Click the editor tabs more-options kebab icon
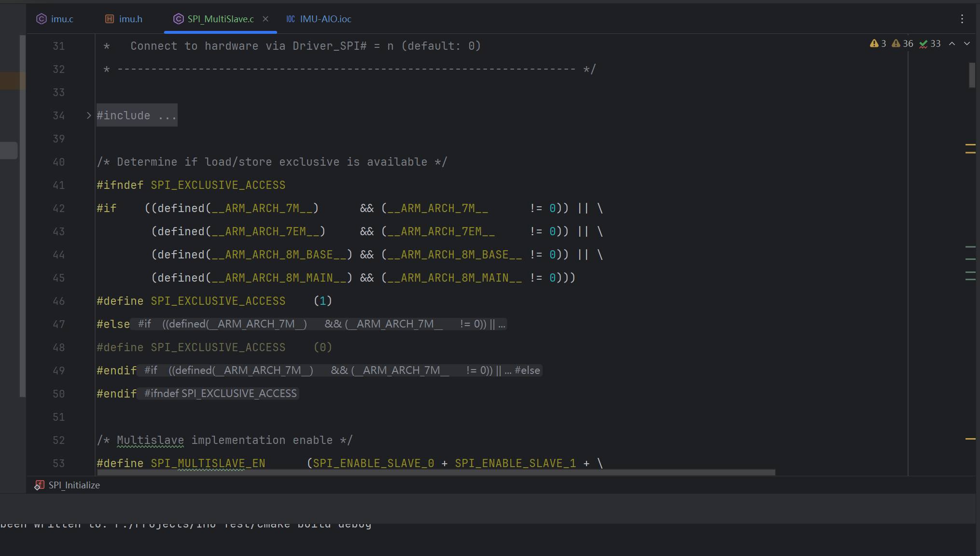 pyautogui.click(x=962, y=19)
